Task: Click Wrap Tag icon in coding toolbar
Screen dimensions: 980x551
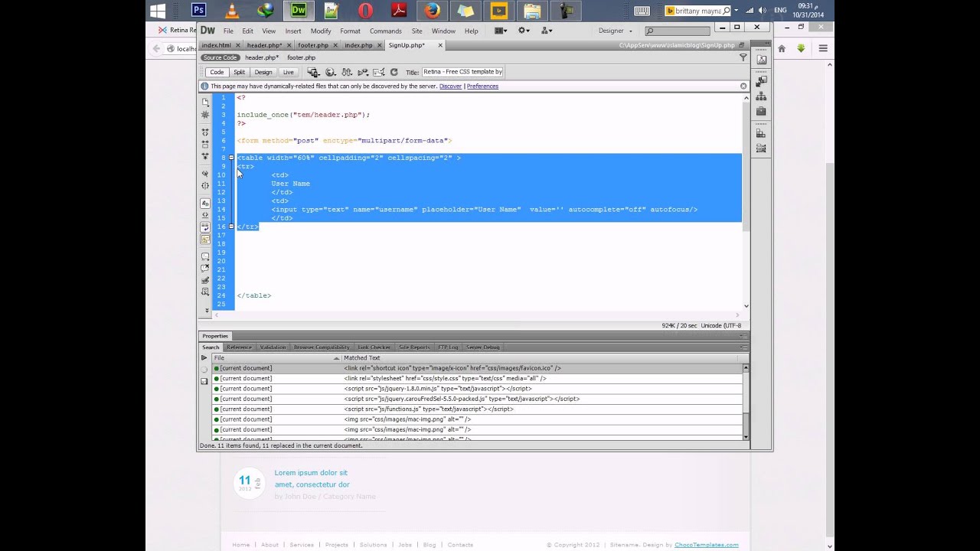Action: [x=205, y=281]
